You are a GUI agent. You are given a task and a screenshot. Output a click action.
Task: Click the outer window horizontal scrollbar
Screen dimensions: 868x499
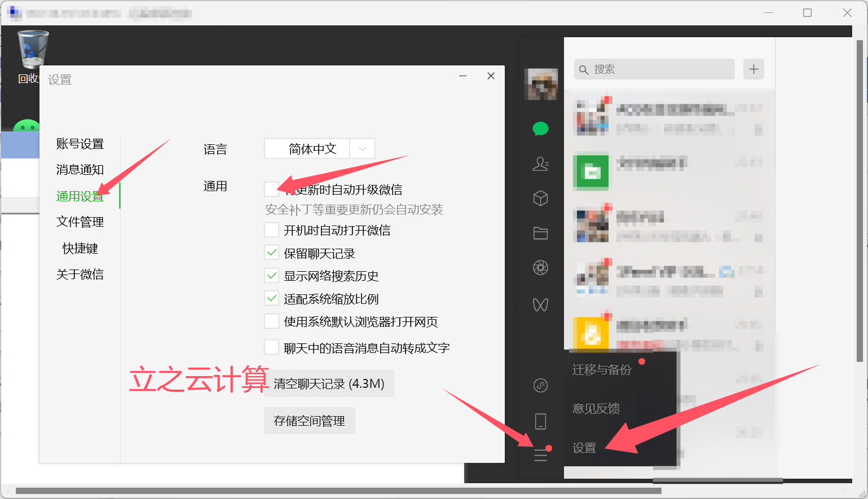tap(338, 491)
